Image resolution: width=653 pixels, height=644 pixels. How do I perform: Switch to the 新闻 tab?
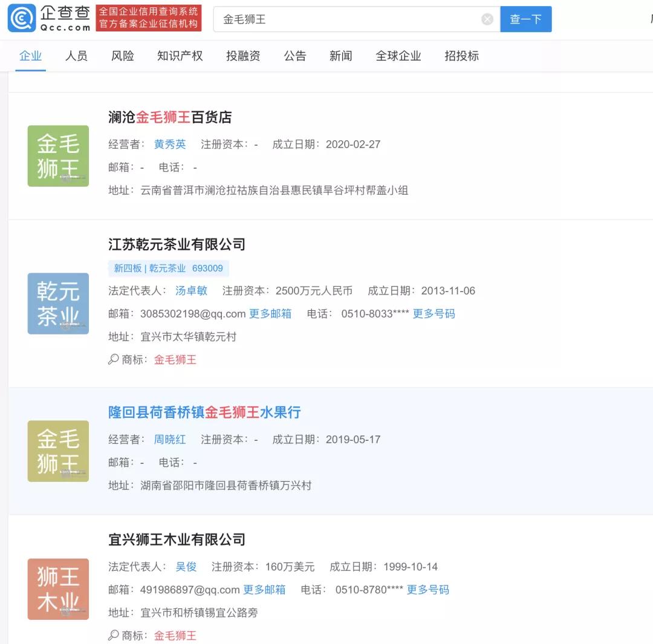pyautogui.click(x=340, y=56)
